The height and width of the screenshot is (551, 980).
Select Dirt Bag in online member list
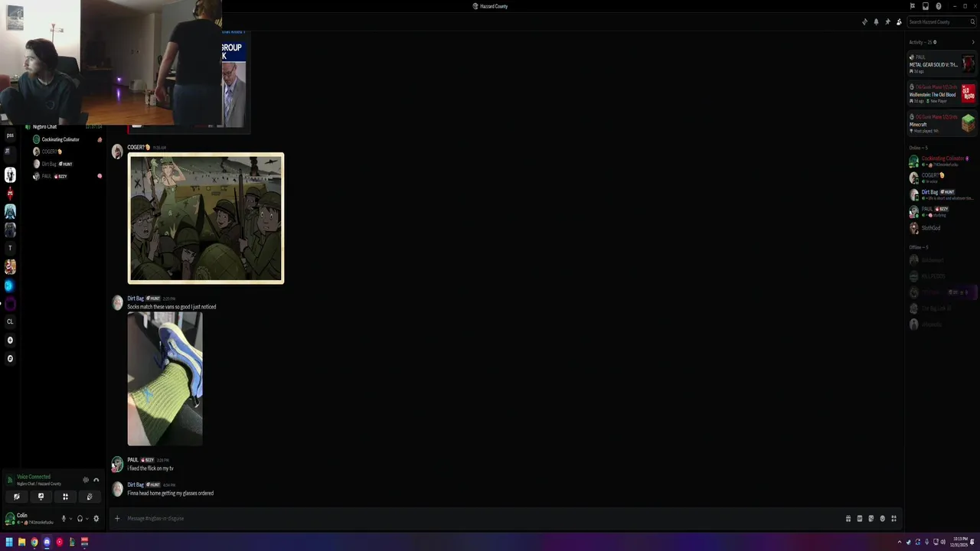tap(941, 194)
